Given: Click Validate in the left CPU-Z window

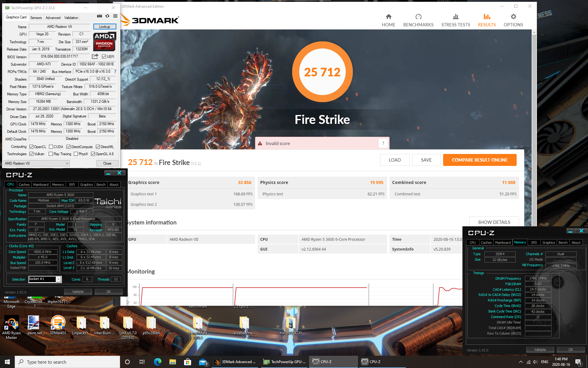Looking at the screenshot, I should (x=78, y=292).
